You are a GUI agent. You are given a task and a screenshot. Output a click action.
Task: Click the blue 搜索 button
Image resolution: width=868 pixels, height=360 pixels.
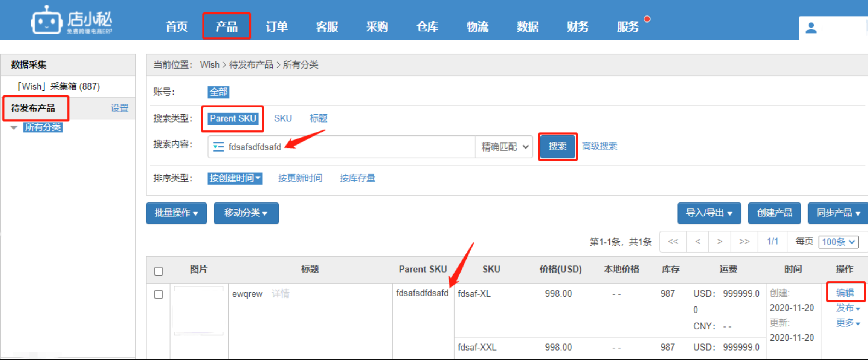(557, 146)
